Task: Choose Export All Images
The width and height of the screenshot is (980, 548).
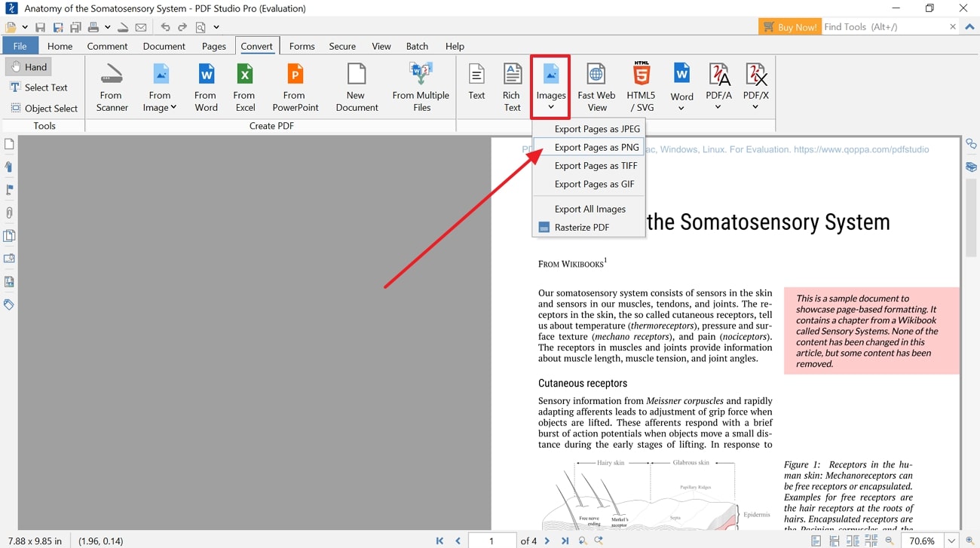Action: [x=589, y=209]
